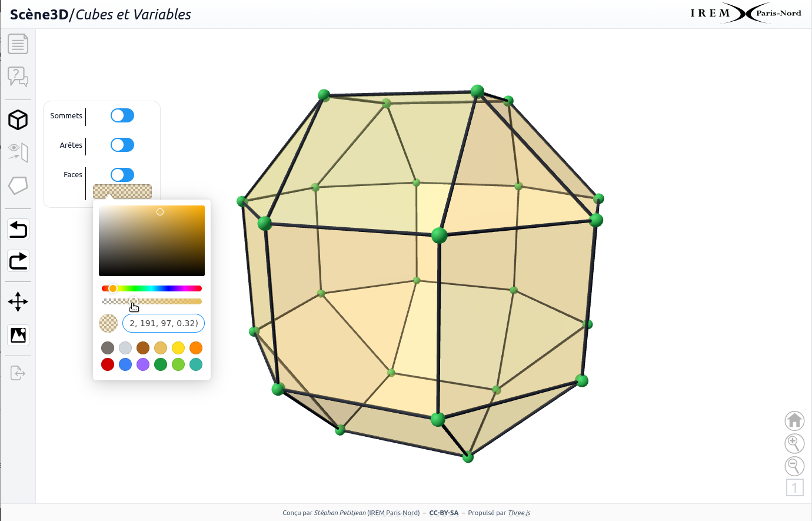Toggle the Faces switch

tap(122, 175)
